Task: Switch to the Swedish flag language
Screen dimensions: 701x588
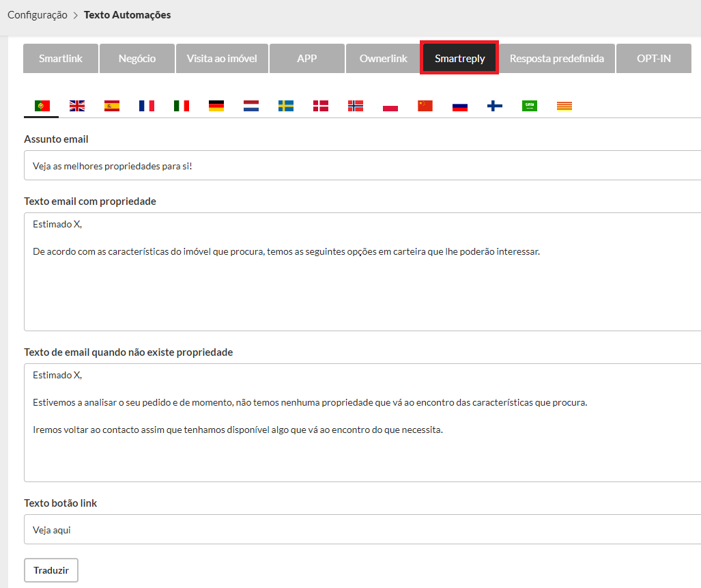Action: pyautogui.click(x=286, y=106)
